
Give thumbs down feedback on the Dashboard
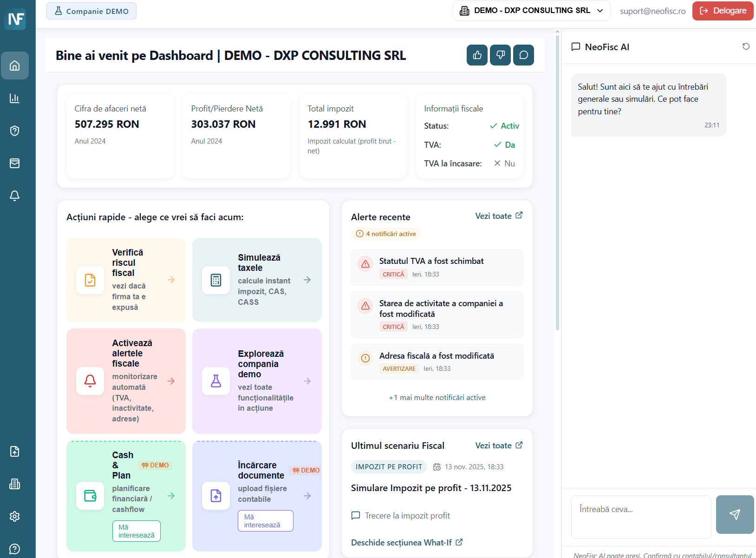(x=500, y=55)
